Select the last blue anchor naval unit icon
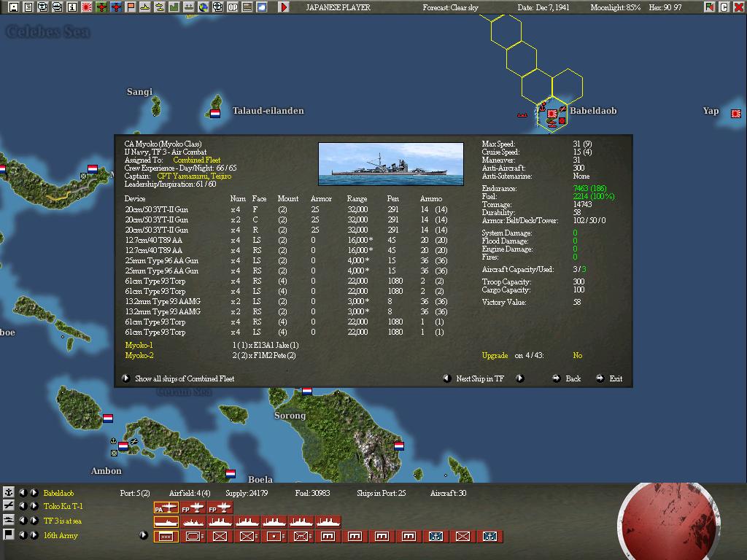 489,536
